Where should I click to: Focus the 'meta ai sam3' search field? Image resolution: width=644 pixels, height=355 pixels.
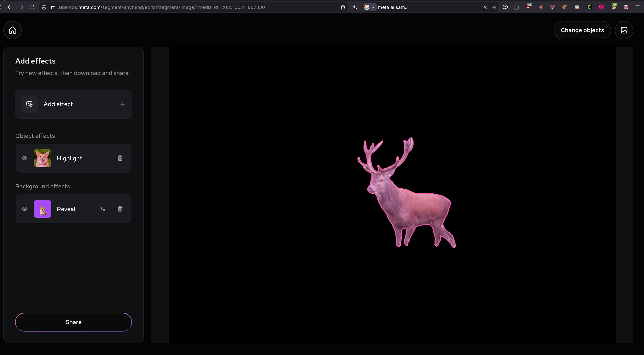[429, 7]
